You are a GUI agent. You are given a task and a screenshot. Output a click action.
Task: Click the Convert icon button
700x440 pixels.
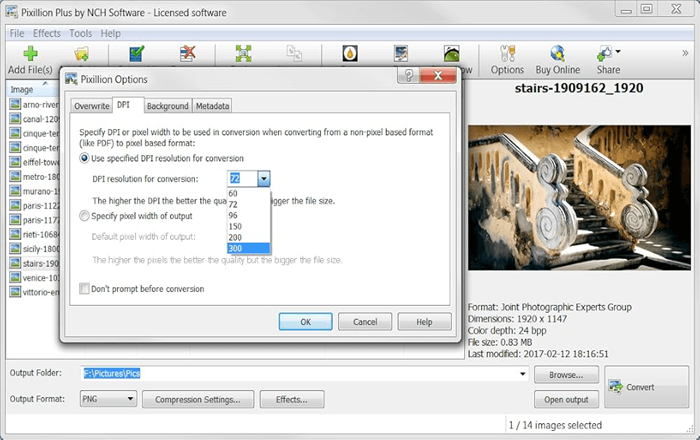(646, 387)
